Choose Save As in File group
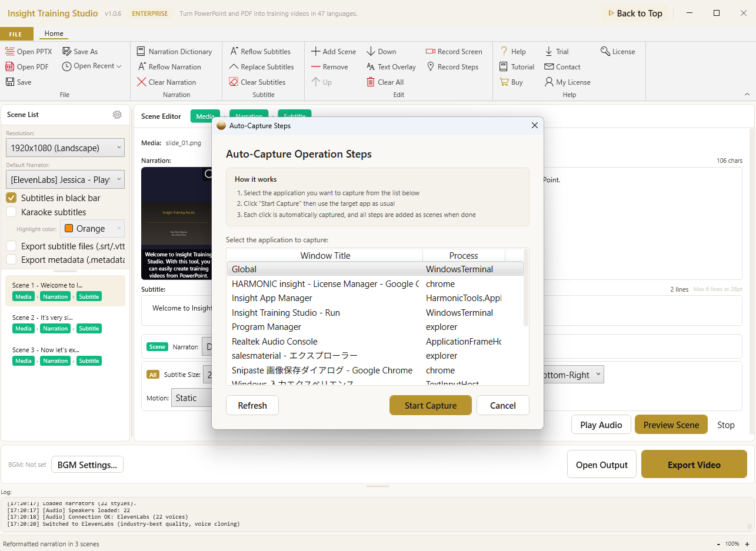Viewport: 756px width, 551px height. click(x=80, y=52)
